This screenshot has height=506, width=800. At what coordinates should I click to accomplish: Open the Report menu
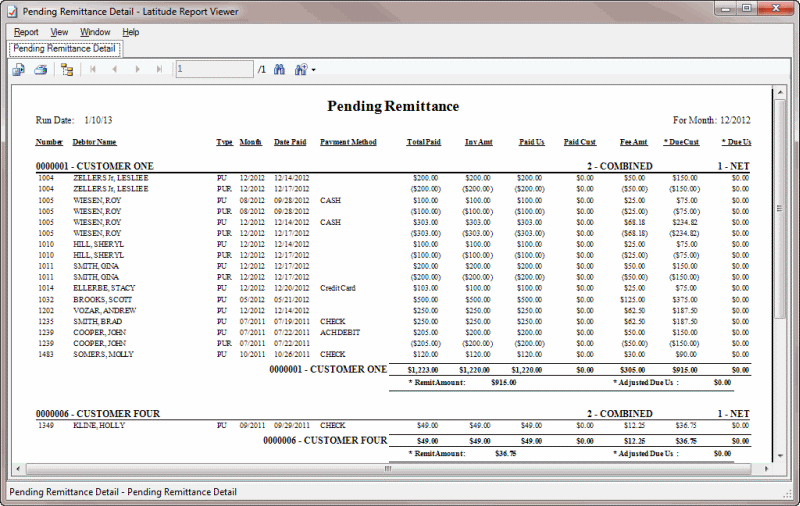click(x=26, y=32)
